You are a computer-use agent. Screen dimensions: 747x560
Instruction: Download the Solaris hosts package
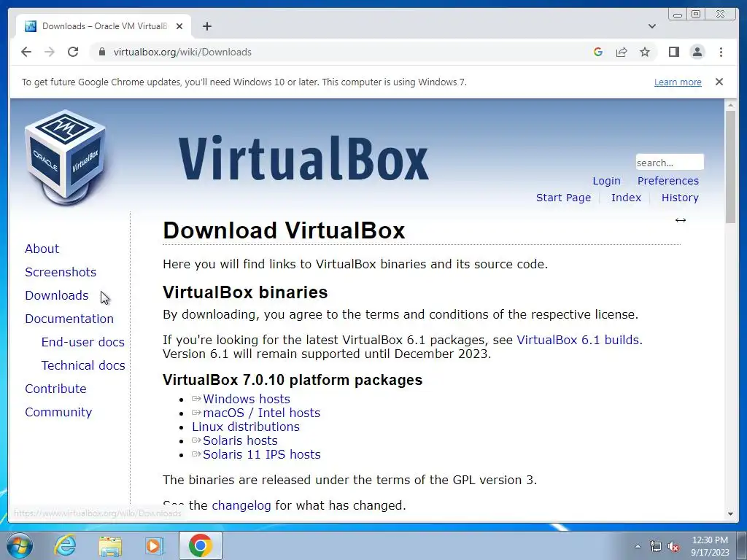[240, 440]
